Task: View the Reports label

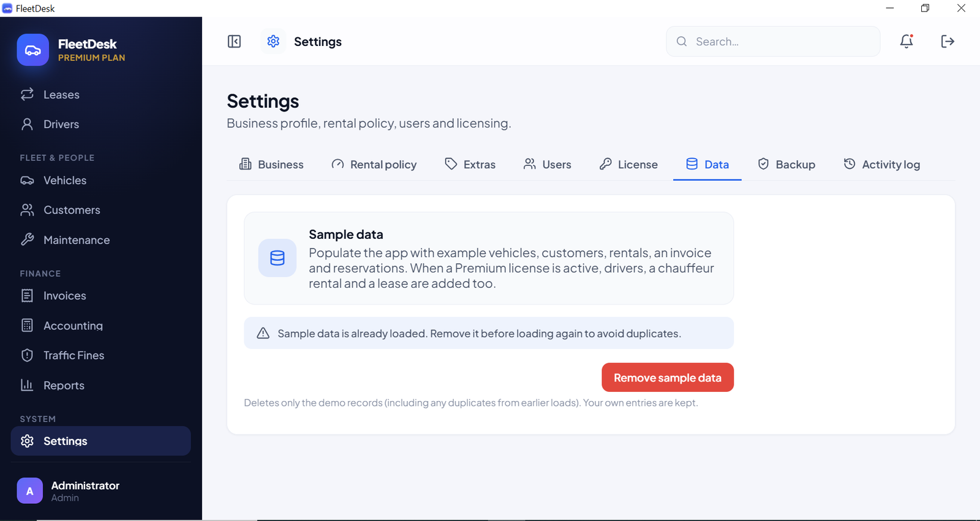Action: [x=64, y=385]
